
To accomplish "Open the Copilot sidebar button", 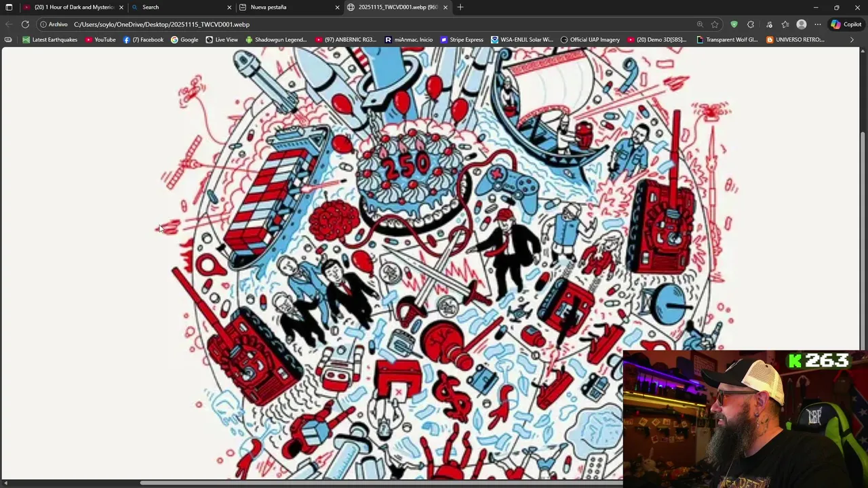I will click(846, 24).
